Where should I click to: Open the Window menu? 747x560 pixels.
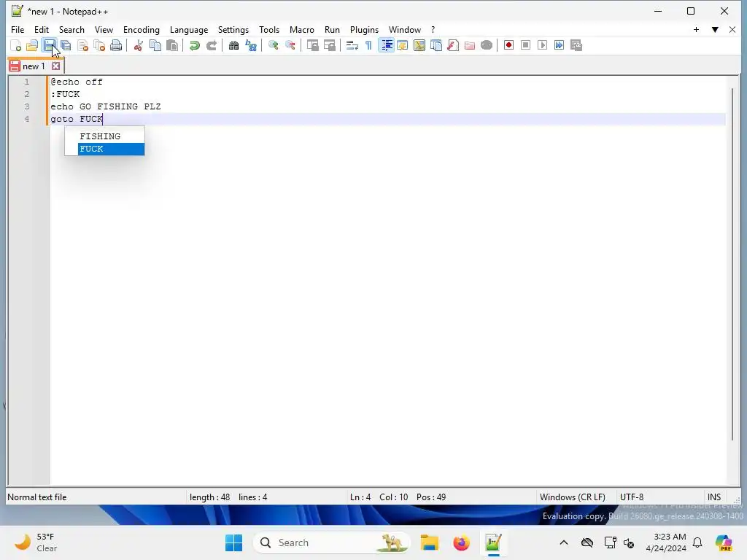[x=404, y=29]
